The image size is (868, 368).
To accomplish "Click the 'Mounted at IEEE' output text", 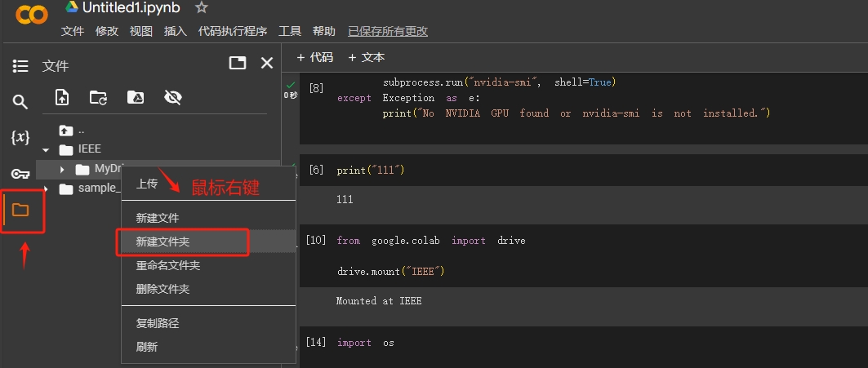I will point(379,301).
